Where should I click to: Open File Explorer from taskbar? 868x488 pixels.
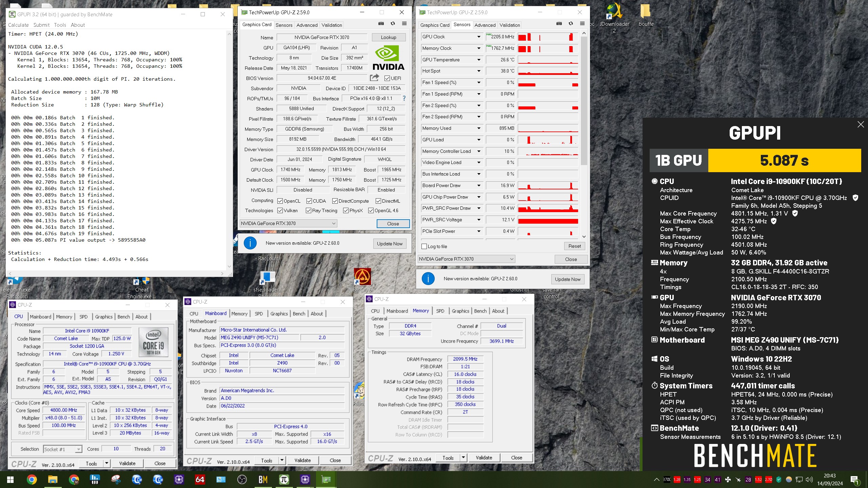coord(53,480)
